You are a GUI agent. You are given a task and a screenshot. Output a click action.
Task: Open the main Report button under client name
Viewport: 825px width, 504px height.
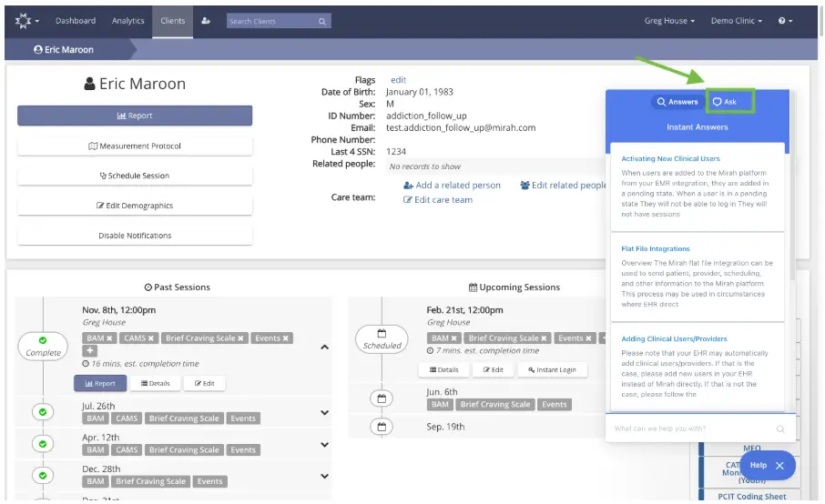[x=135, y=116]
